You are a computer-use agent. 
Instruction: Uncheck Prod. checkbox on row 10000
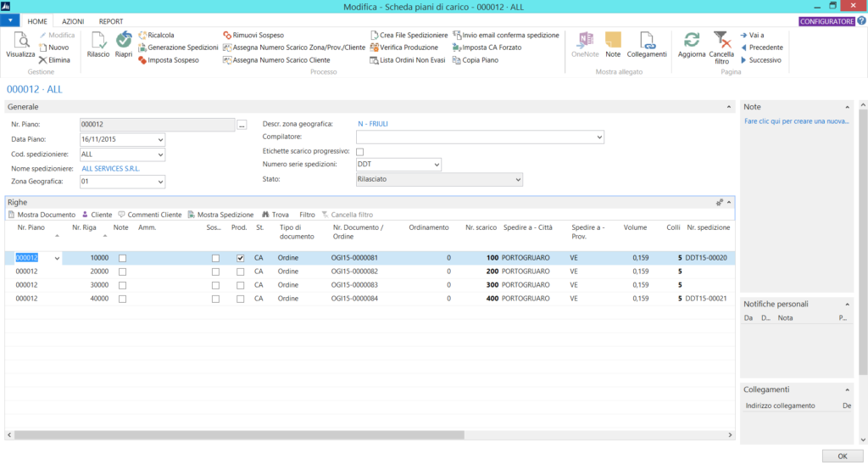(240, 258)
